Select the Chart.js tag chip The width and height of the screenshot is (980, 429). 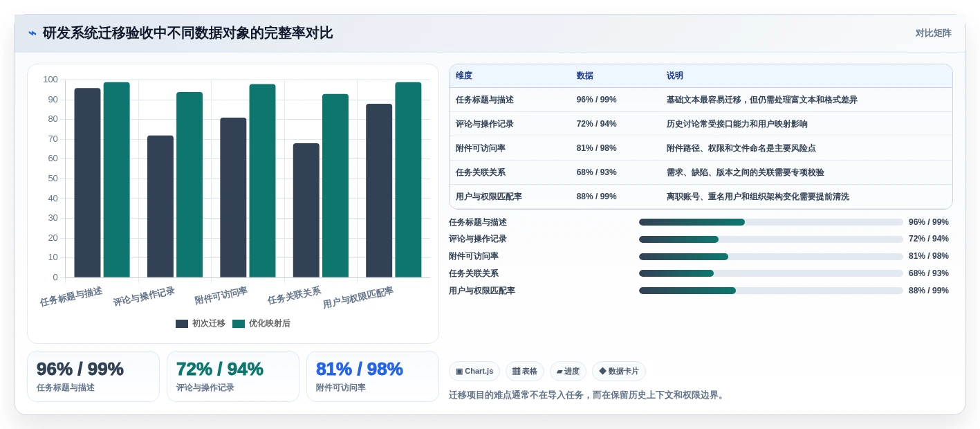point(474,372)
